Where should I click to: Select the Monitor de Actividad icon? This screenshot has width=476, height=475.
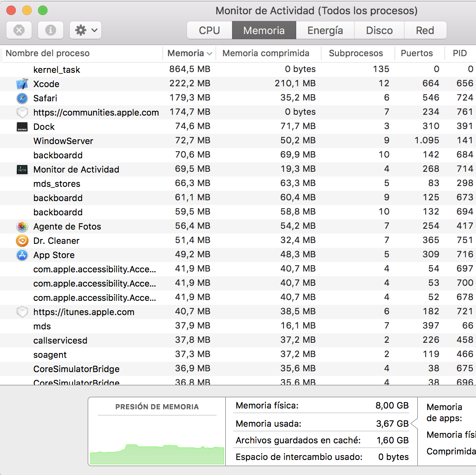22,169
